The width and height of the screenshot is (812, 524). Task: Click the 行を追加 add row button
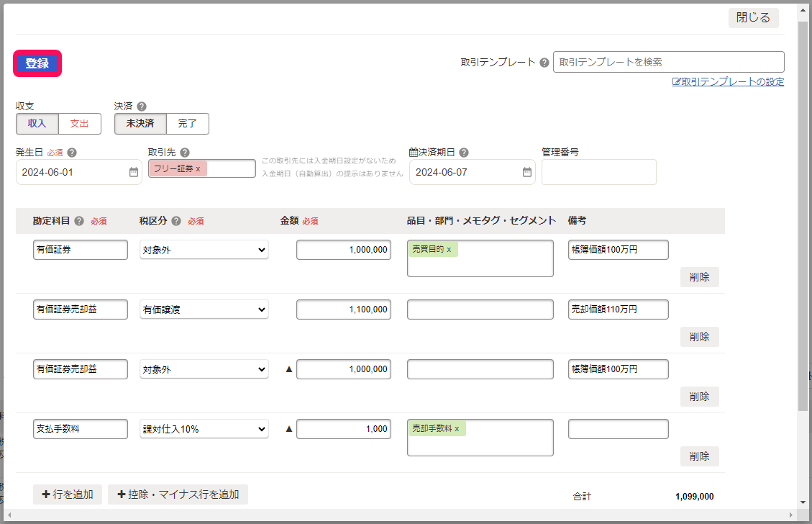68,494
